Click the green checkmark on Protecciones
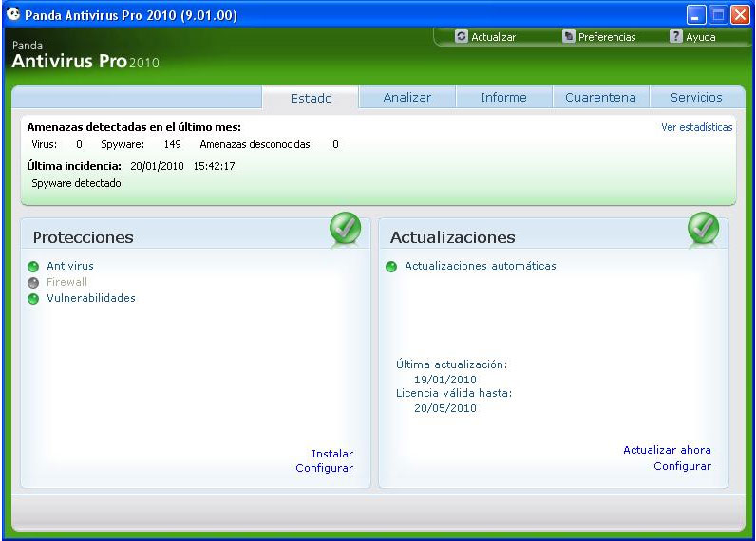This screenshot has width=756, height=541. (345, 228)
